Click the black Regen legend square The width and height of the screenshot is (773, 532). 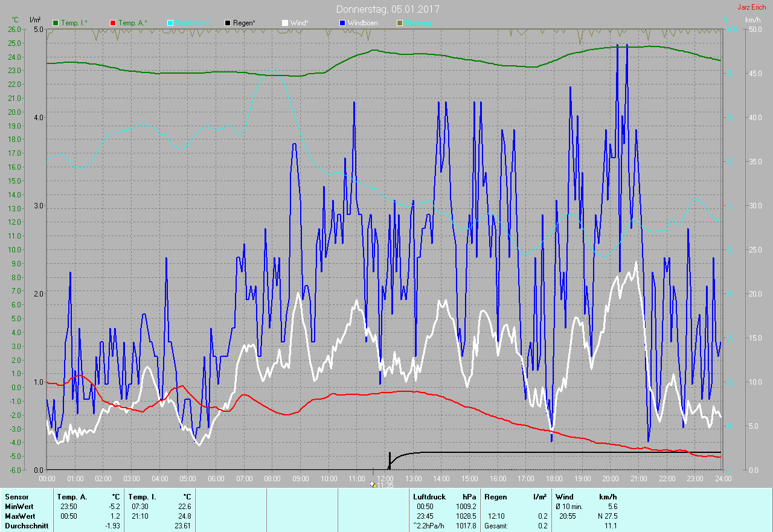[x=228, y=23]
